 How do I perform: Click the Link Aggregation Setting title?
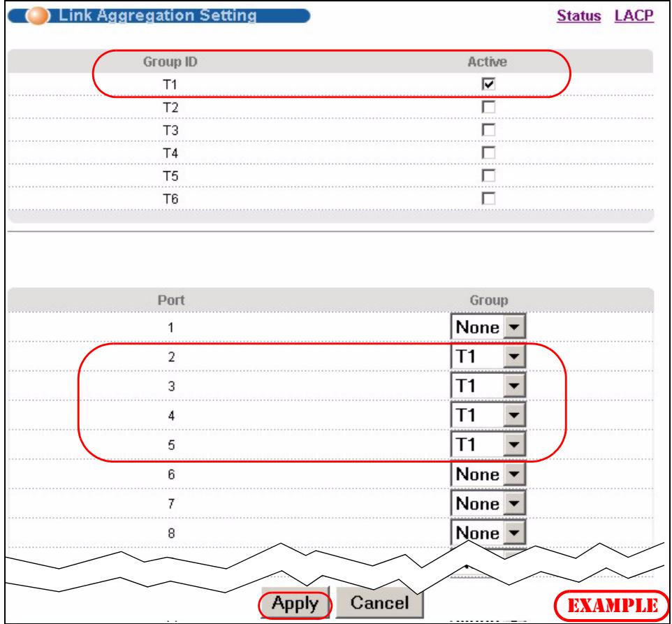[x=157, y=15]
